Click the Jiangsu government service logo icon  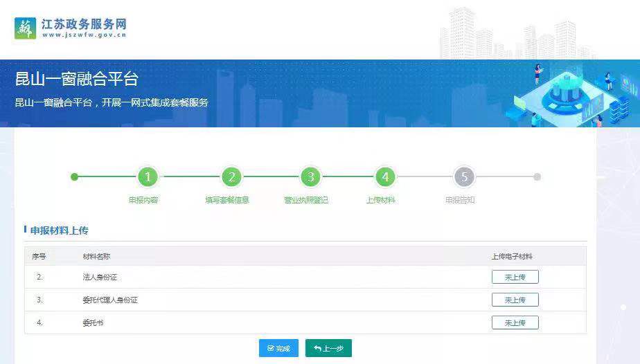click(25, 28)
